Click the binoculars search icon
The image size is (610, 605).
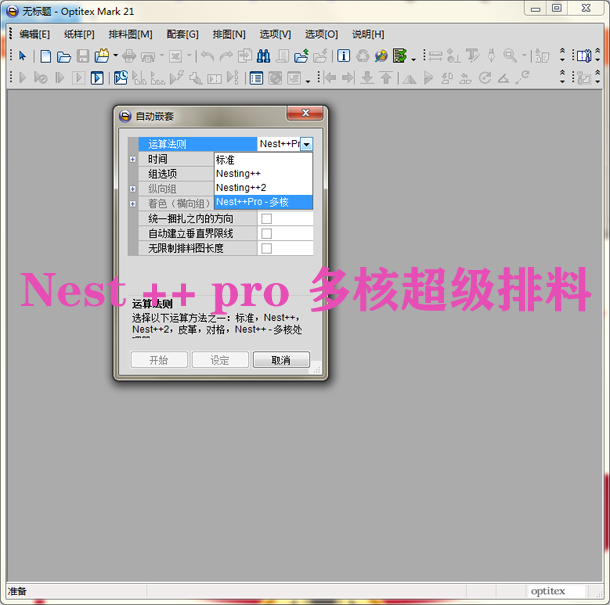click(x=263, y=56)
